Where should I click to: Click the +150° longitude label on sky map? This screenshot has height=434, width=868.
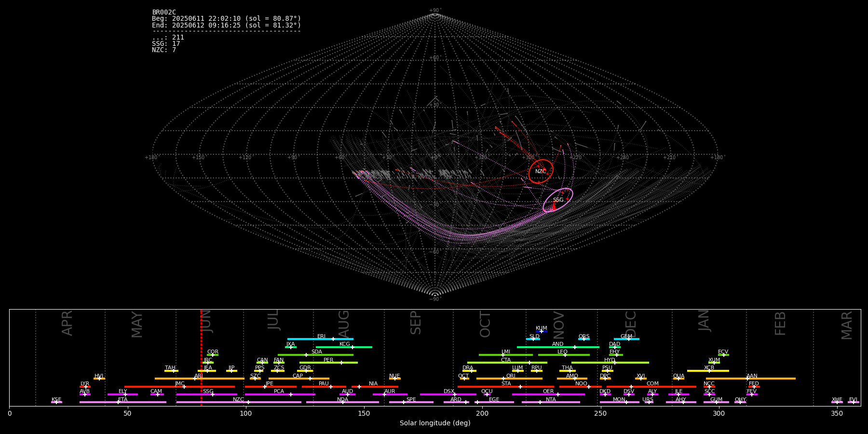point(199,158)
